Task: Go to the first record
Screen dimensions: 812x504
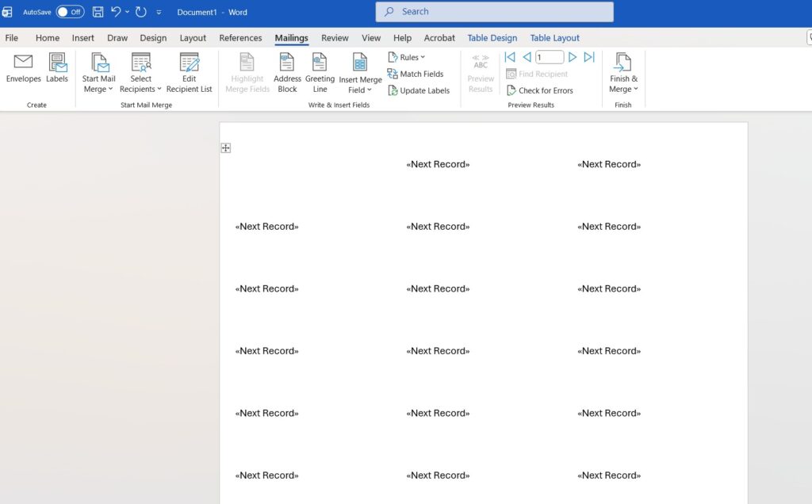Action: tap(510, 57)
